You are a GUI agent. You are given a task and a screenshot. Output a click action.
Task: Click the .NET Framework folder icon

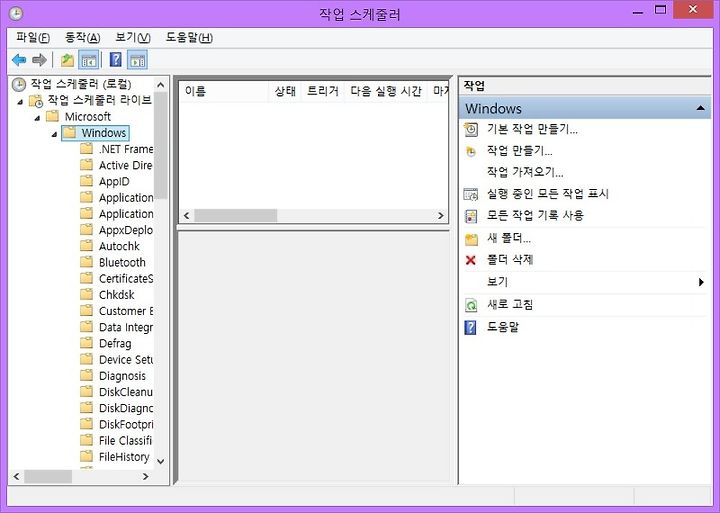[86, 149]
